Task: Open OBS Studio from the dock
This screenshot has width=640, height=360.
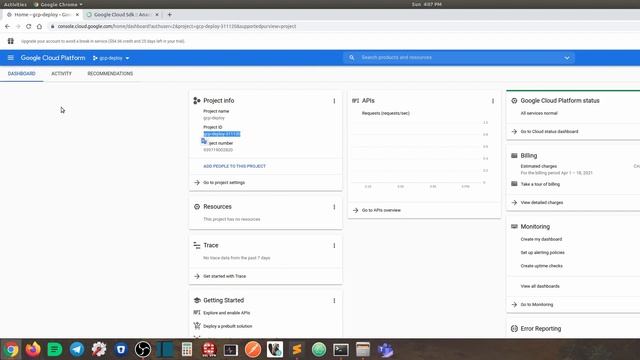Action: 143,349
